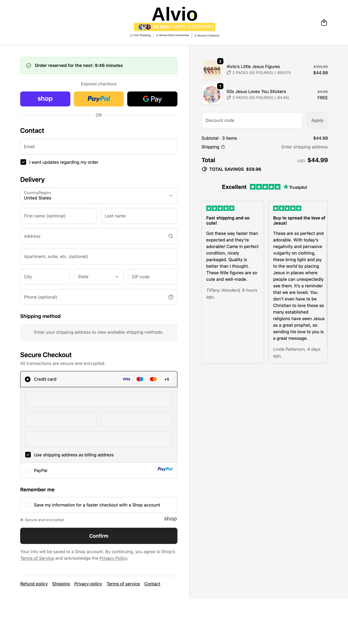Click the Money Back Guarantee header item

(172, 35)
